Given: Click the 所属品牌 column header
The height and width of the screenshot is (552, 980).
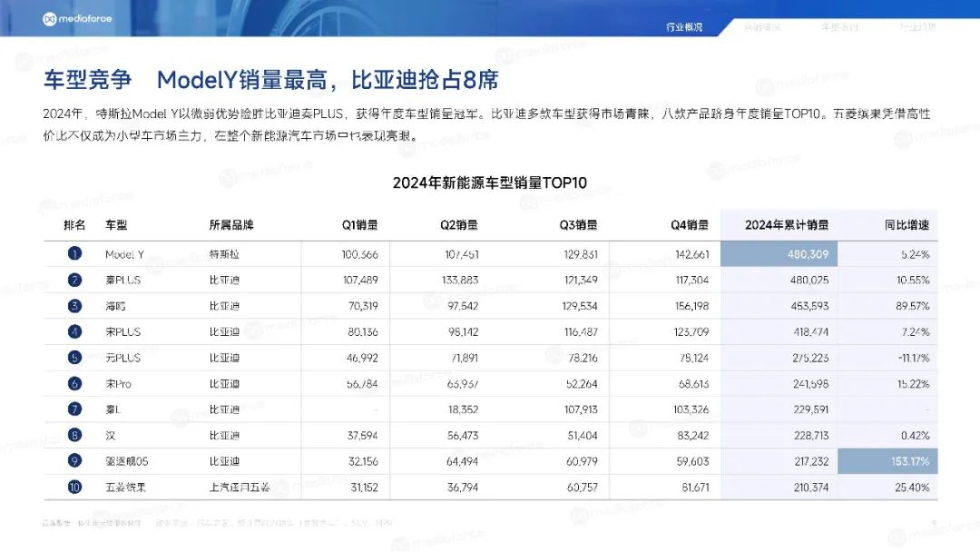Looking at the screenshot, I should [x=230, y=225].
